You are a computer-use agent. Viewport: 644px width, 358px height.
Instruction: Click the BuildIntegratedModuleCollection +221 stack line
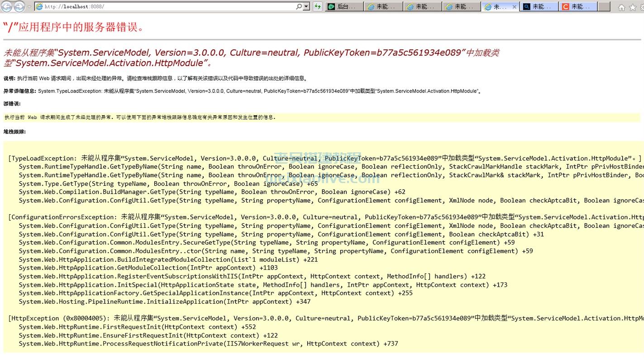pos(168,259)
